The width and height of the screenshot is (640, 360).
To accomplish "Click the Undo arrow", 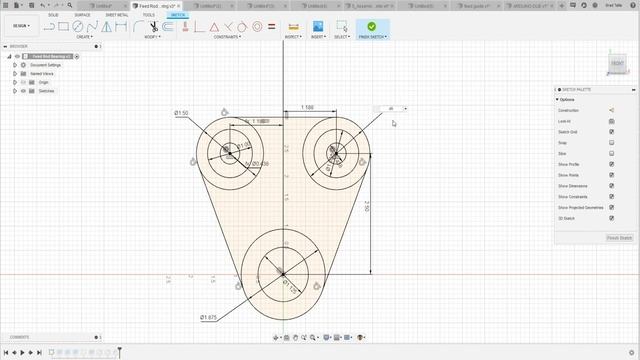I will point(42,5).
